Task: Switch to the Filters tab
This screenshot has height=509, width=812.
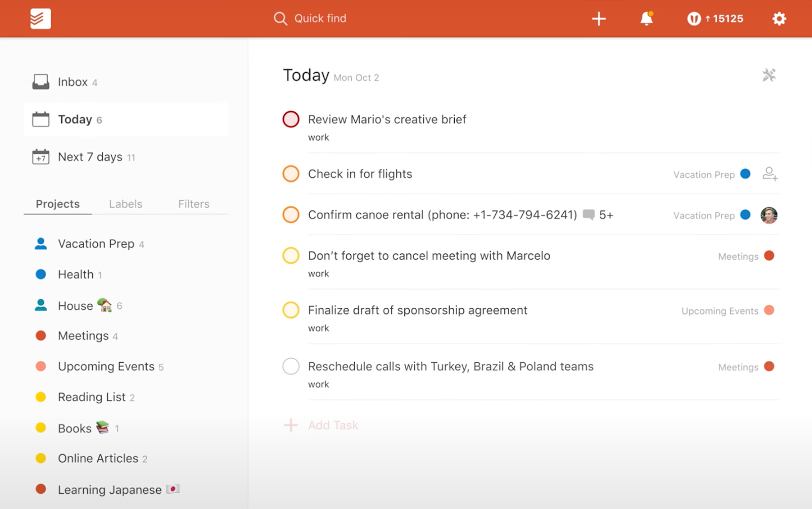Action: coord(193,204)
